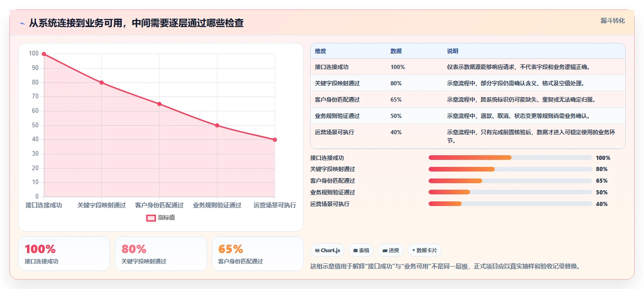Viewport: 644px width, 289px height.
Task: Click the 50% value beside the progress bar
Action: click(x=602, y=193)
